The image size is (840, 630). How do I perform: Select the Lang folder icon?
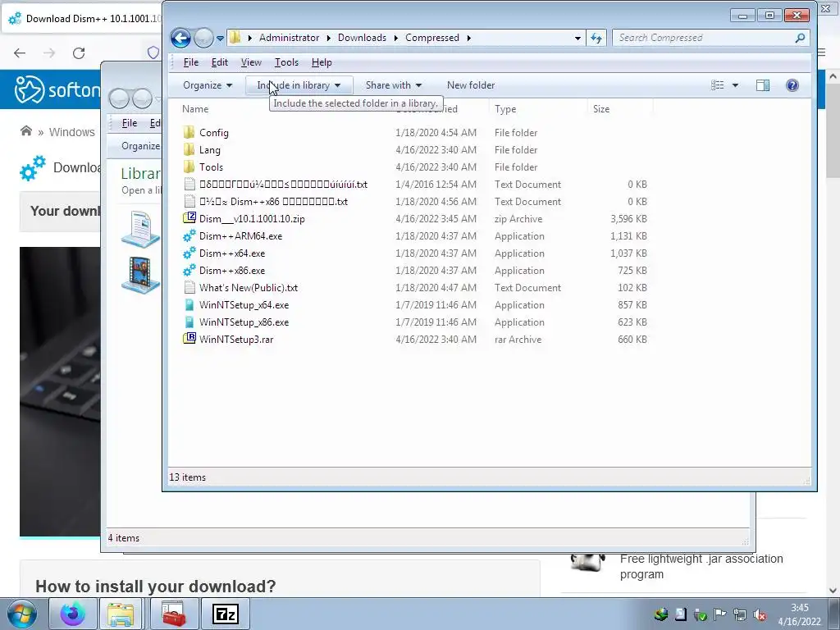coord(189,149)
